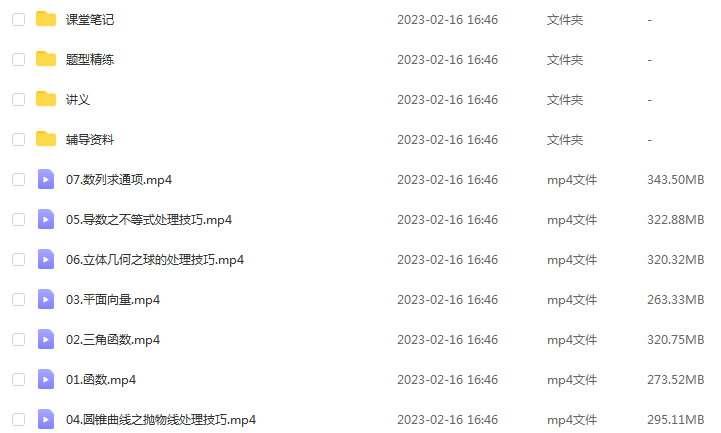The width and height of the screenshot is (721, 433).
Task: Tick the checkbox for 05.导数之不等式处理技巧.mp4
Action: pyautogui.click(x=18, y=219)
